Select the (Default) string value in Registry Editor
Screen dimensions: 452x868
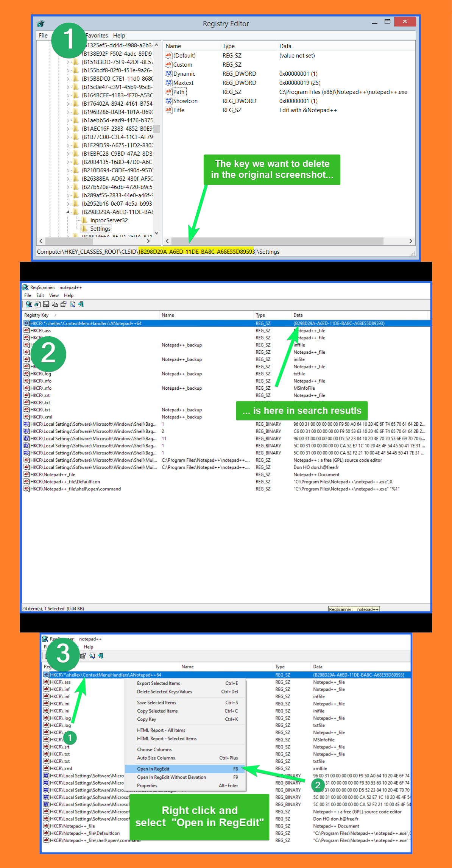click(x=184, y=56)
